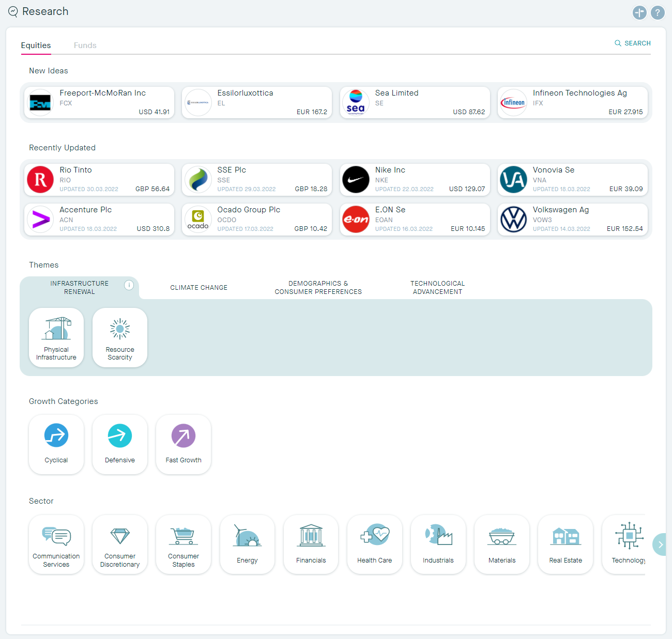Open the Sea Limited name link

click(x=397, y=93)
